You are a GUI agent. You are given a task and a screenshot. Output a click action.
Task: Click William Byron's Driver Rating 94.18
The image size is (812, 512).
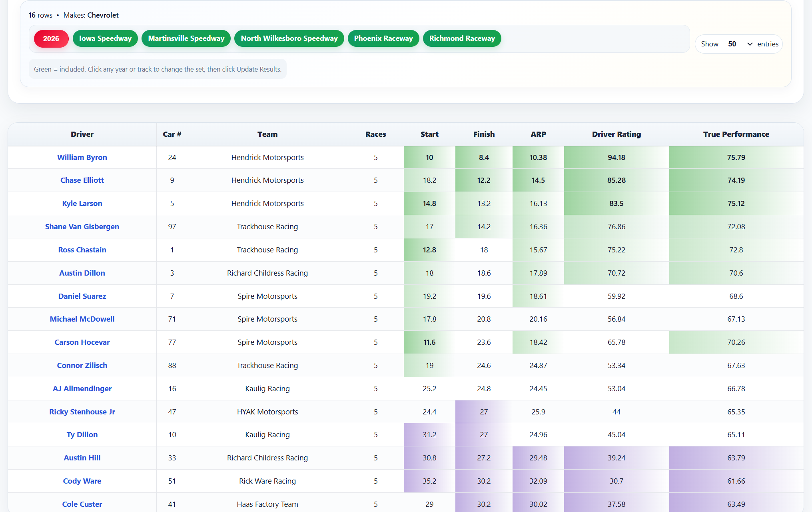[x=616, y=158]
